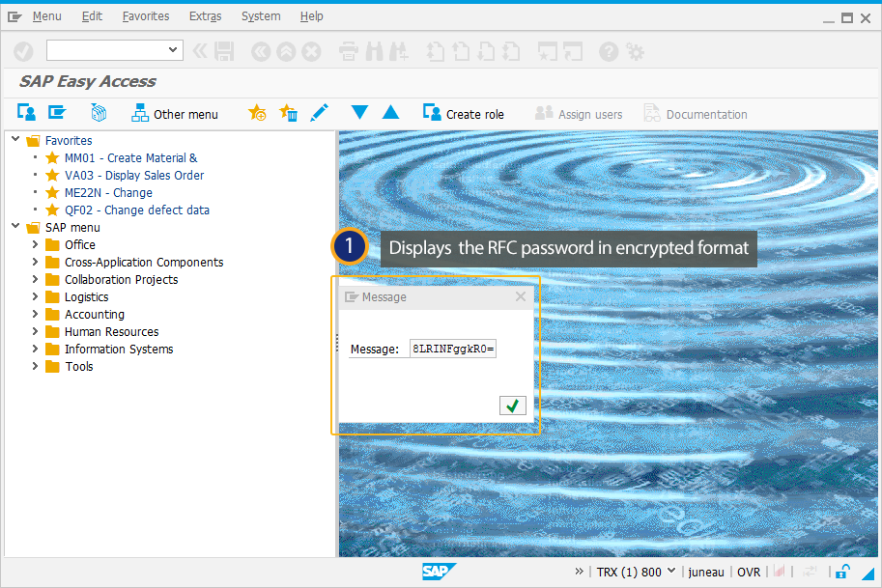Click the Create role button
This screenshot has height=588, width=882.
(464, 114)
